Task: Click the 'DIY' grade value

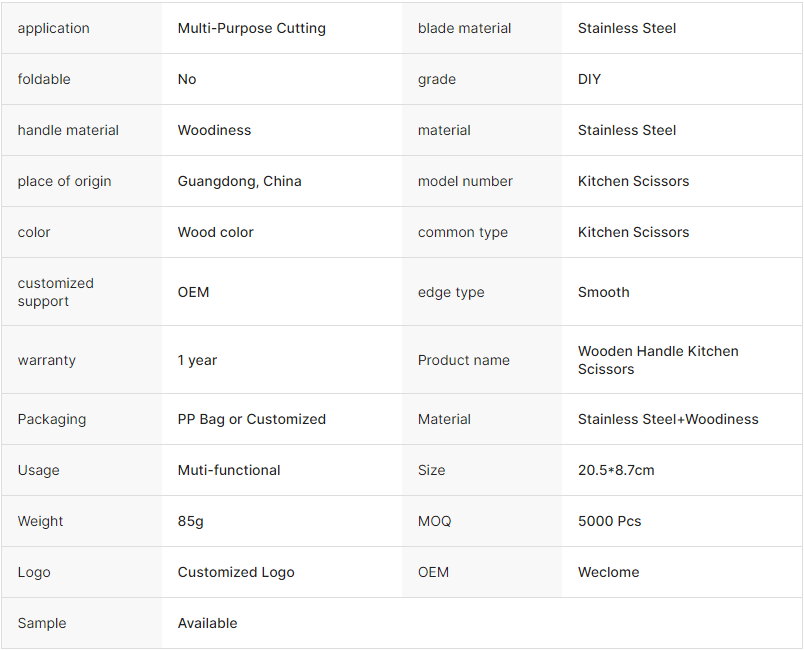Action: [589, 79]
